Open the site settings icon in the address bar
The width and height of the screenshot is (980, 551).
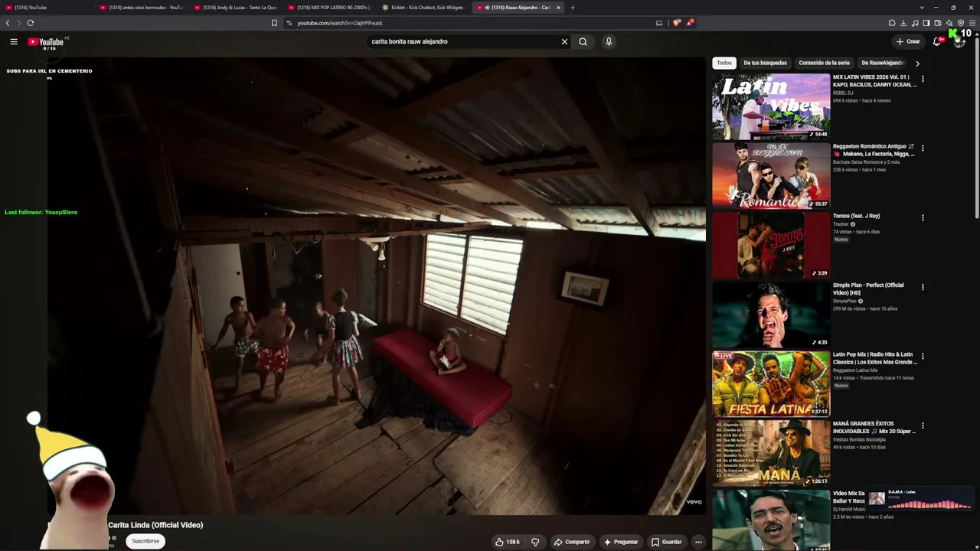pyautogui.click(x=289, y=23)
